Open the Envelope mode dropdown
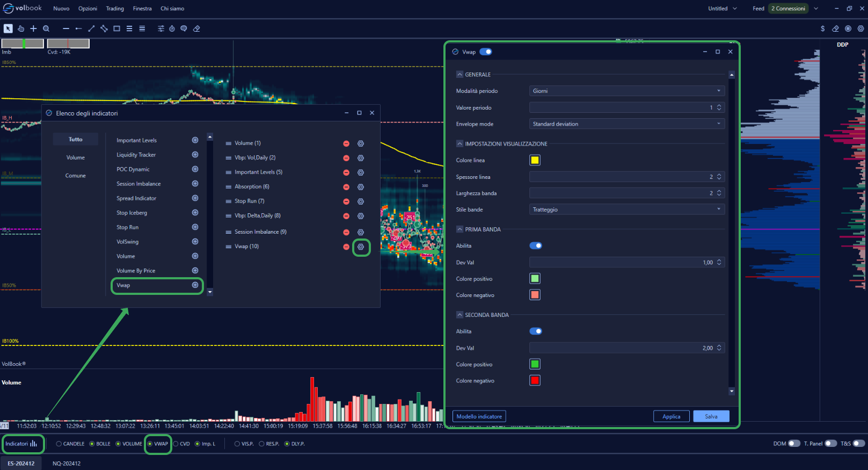 point(627,124)
